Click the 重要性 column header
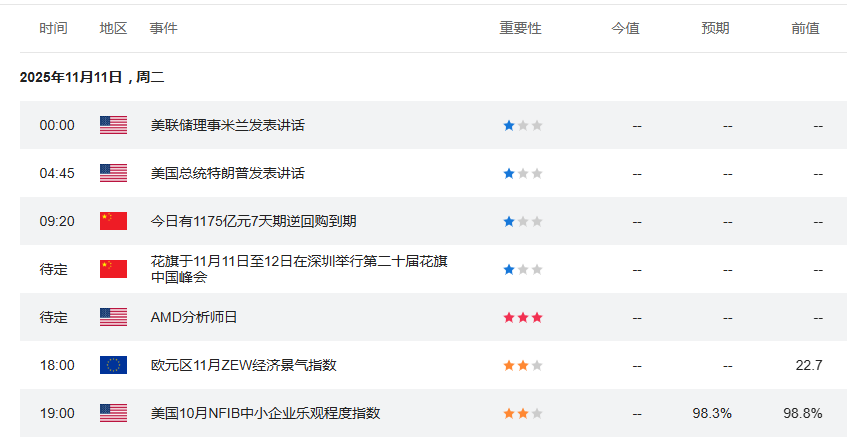 (521, 28)
